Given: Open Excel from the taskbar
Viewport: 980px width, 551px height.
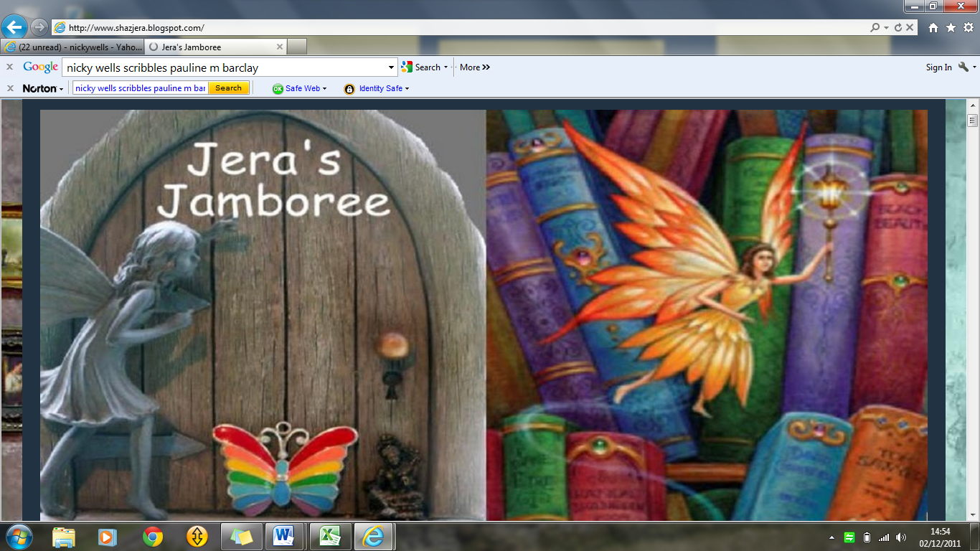Looking at the screenshot, I should (x=329, y=537).
